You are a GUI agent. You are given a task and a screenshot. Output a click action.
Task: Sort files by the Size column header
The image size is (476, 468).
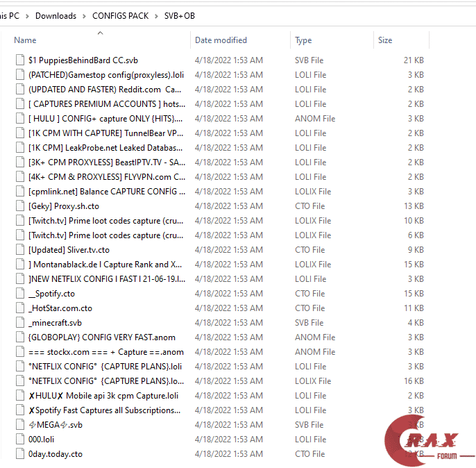tap(385, 40)
